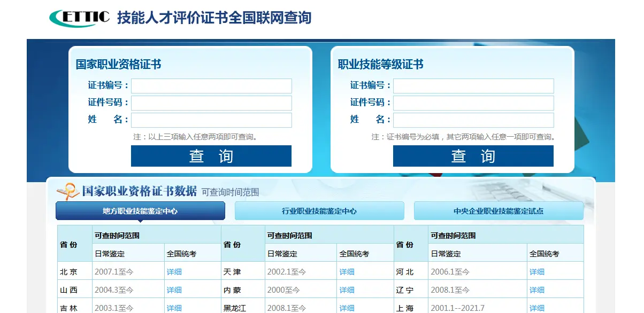Open 详细 details for 辽宁
Screen dimensions: 644x313
click(536, 289)
